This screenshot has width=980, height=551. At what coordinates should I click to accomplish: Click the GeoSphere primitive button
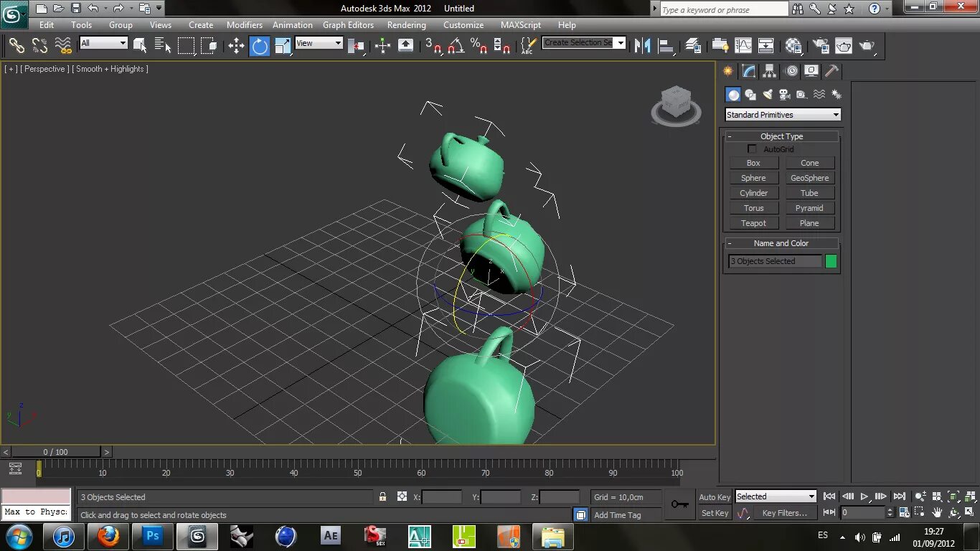pos(809,177)
